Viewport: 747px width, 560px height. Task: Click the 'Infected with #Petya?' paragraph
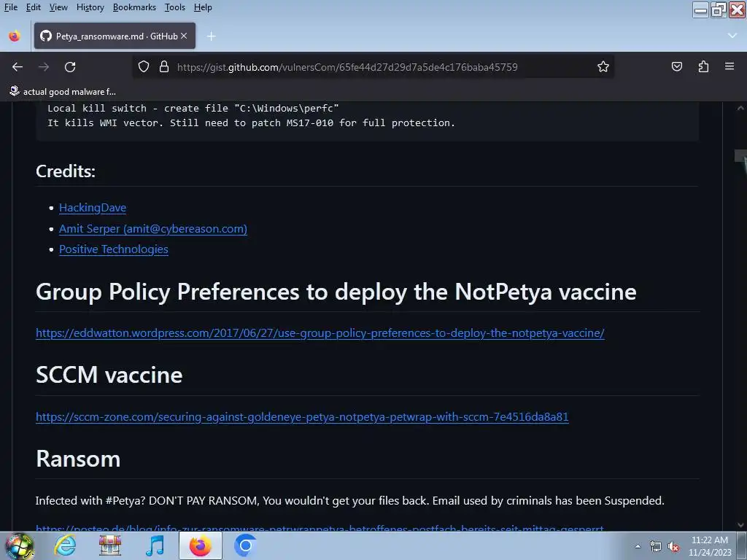[x=349, y=500]
